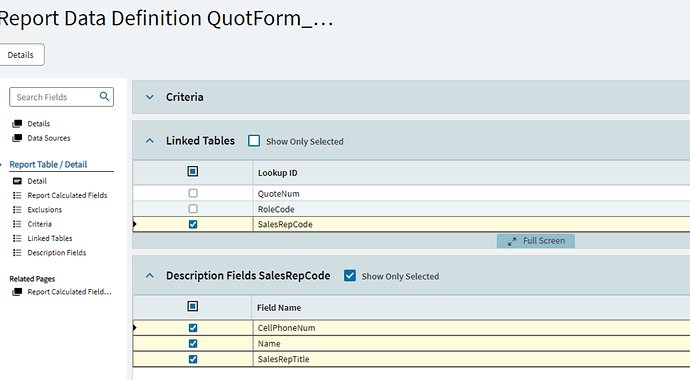Open Data Sources sidebar icon
The width and height of the screenshot is (690, 380).
pyautogui.click(x=17, y=138)
